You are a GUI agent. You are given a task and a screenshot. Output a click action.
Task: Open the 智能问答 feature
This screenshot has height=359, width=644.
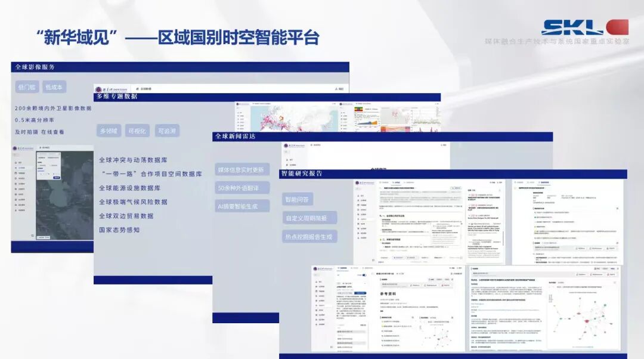click(298, 199)
